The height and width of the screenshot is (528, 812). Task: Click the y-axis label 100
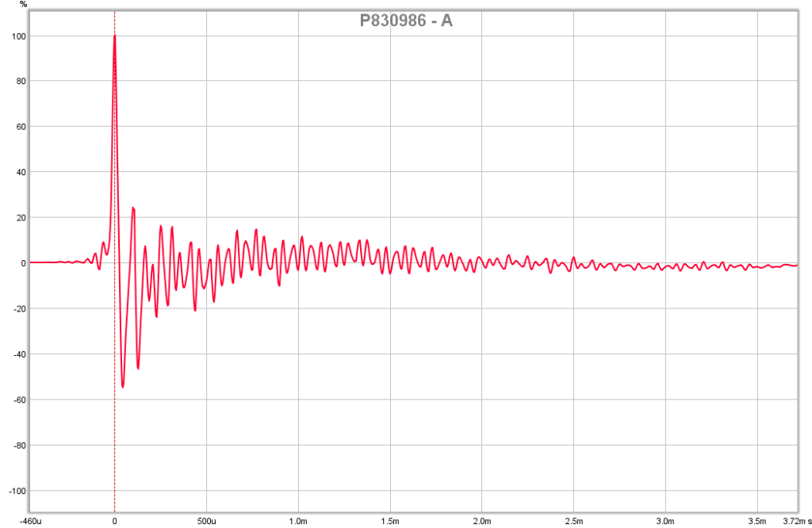20,36
